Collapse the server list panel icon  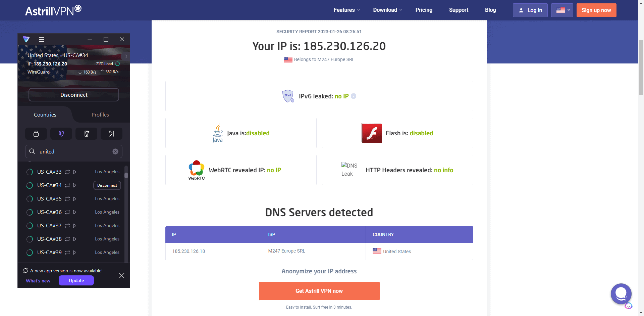(x=112, y=134)
